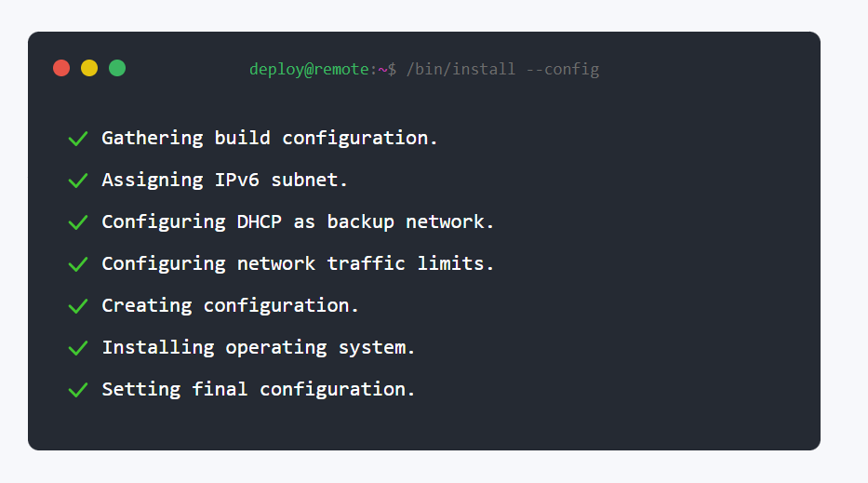This screenshot has height=483, width=868.
Task: Click the /bin/install --config command
Action: [x=502, y=70]
